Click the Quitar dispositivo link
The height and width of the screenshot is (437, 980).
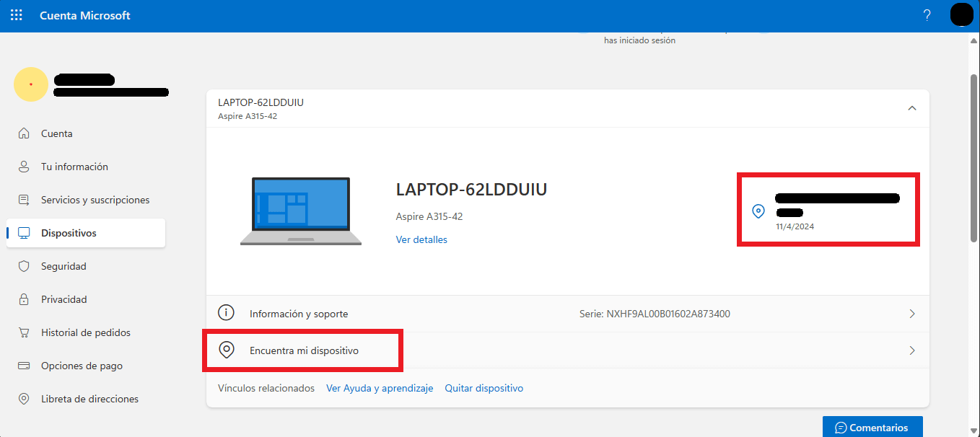[x=484, y=388]
